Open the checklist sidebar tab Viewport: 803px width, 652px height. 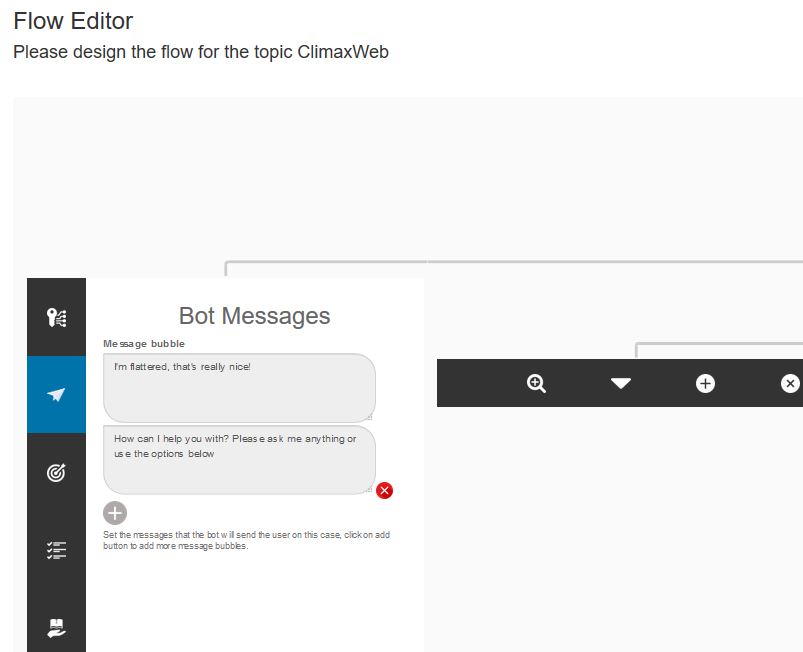pyautogui.click(x=56, y=550)
